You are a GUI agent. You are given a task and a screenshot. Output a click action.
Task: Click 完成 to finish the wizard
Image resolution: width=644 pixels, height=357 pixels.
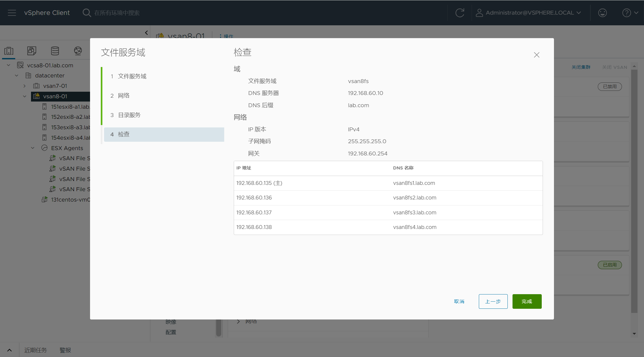click(x=527, y=302)
